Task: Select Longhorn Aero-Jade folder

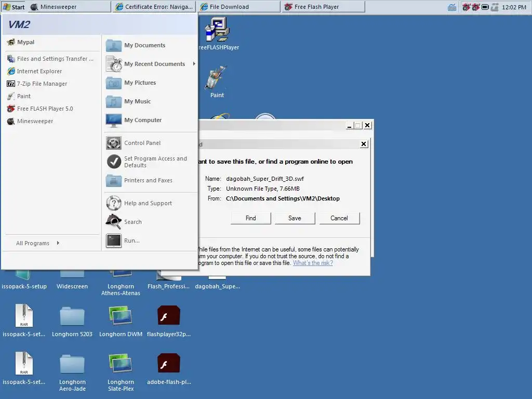Action: click(72, 372)
